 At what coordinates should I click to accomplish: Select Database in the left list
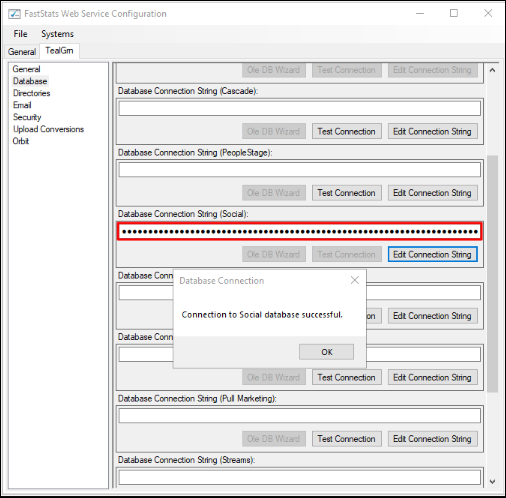30,81
